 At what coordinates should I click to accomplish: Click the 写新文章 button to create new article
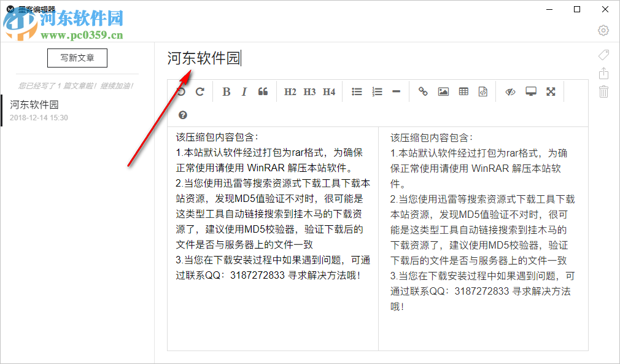(x=77, y=58)
